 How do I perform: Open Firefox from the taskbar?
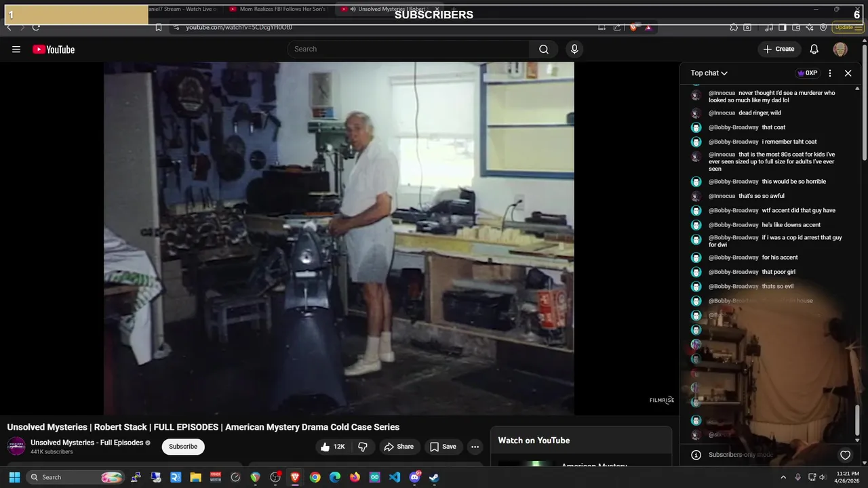(x=355, y=477)
